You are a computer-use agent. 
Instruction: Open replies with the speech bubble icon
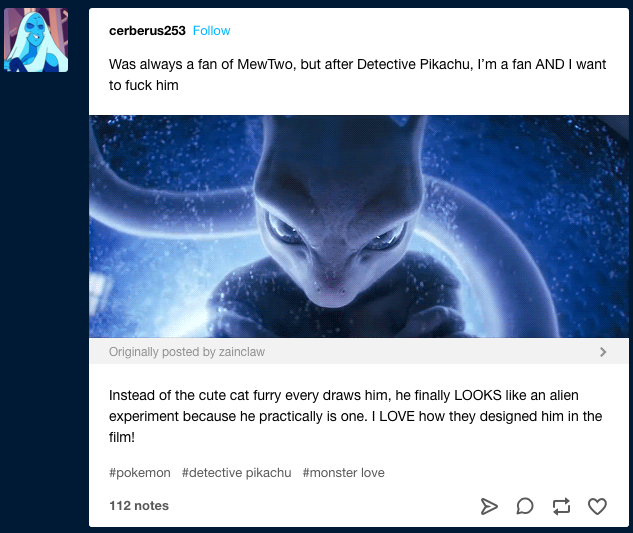click(525, 506)
